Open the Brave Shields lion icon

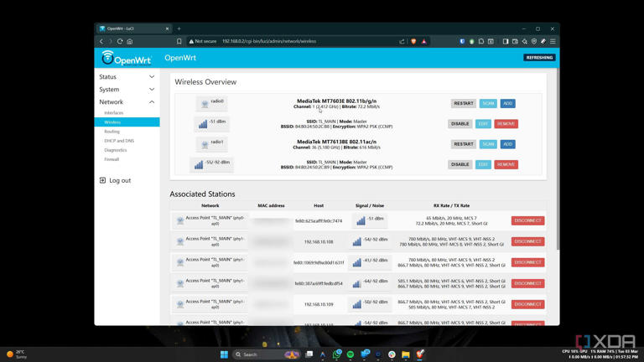413,41
